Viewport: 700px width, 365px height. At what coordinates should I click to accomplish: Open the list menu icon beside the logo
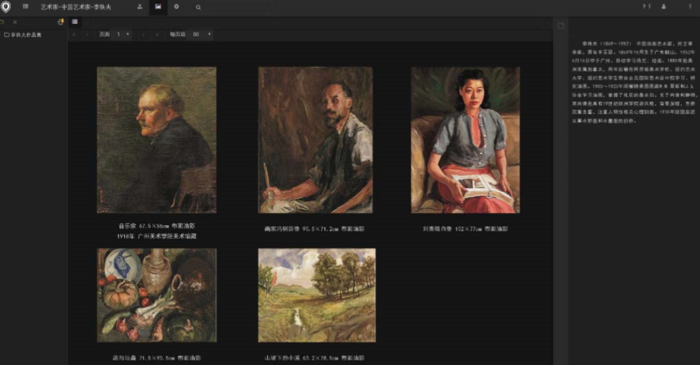tap(25, 7)
